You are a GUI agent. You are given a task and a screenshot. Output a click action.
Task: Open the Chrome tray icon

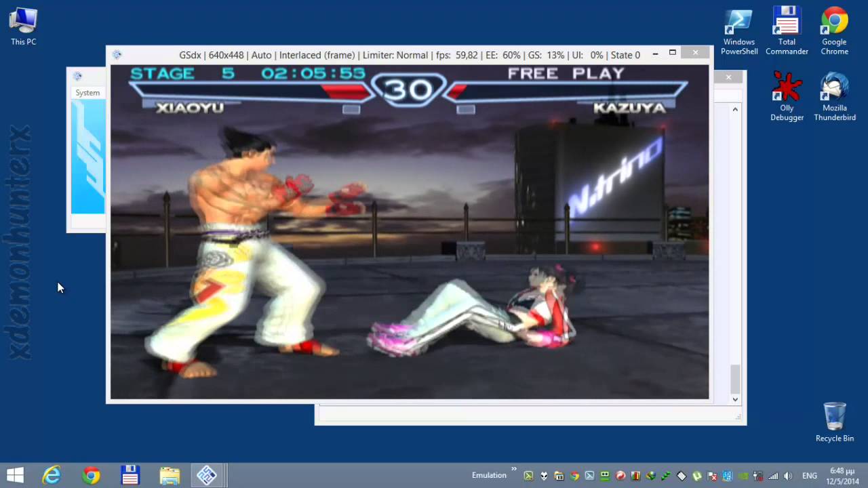574,476
